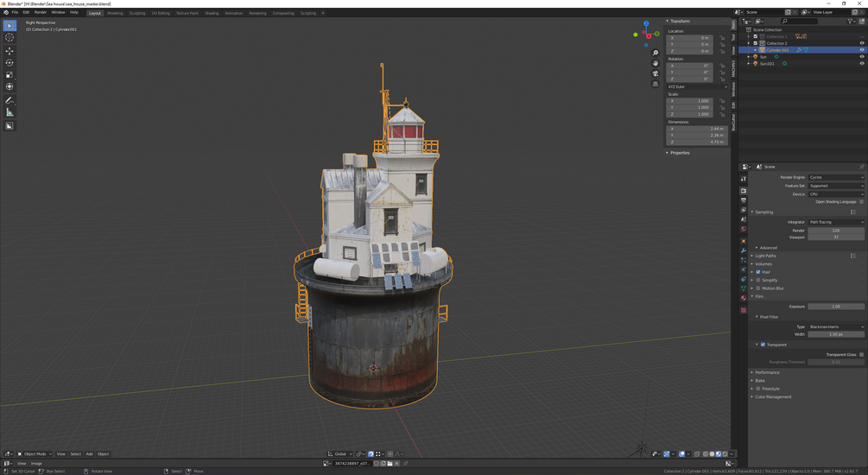Open the View Layer properties tab icon
The width and height of the screenshot is (868, 475).
tap(744, 210)
